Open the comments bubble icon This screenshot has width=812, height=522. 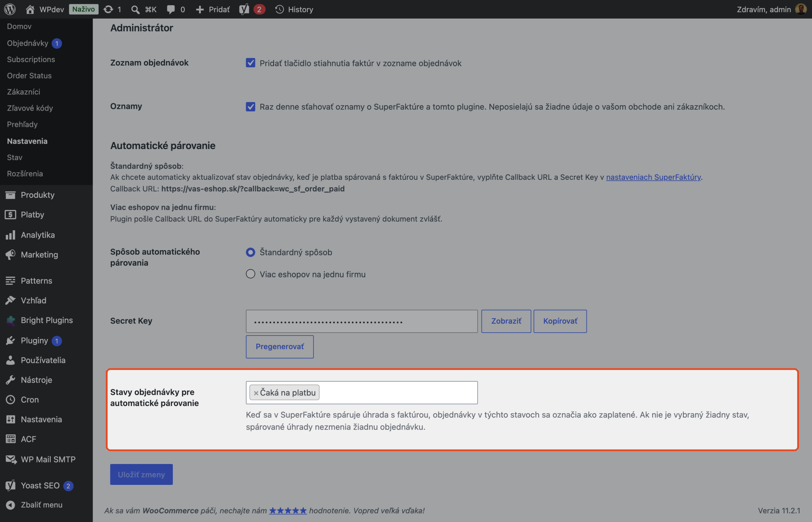[171, 9]
